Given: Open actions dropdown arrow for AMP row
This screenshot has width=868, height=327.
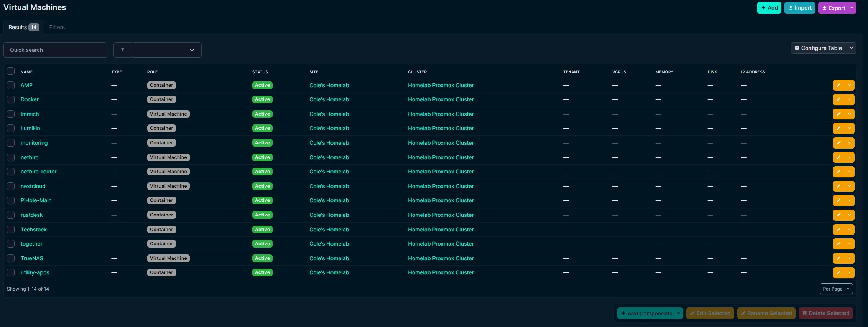Looking at the screenshot, I should 849,85.
